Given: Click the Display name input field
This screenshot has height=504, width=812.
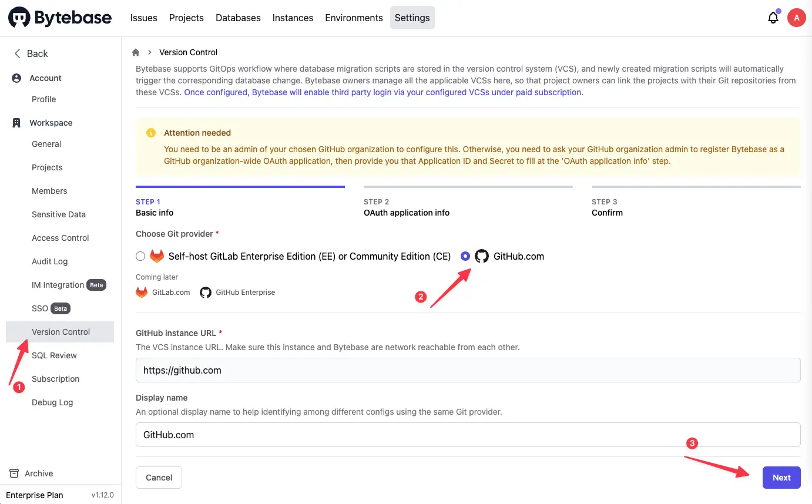Looking at the screenshot, I should (468, 435).
